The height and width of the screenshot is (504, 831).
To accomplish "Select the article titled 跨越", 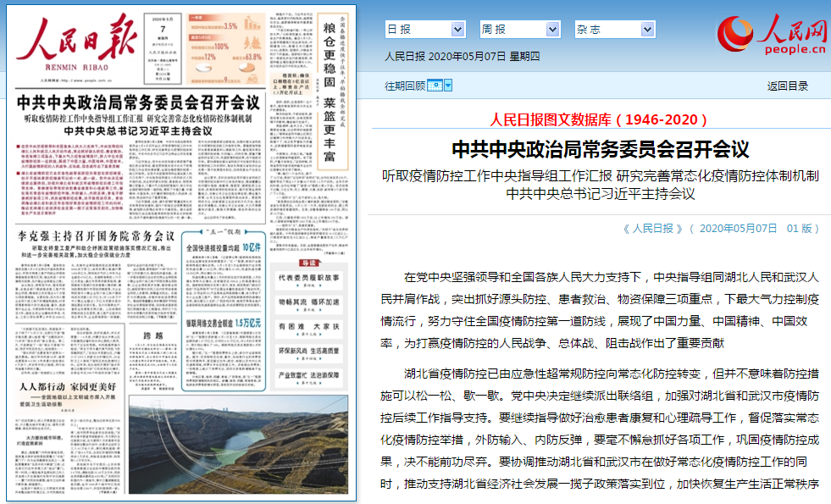I will pyautogui.click(x=153, y=335).
